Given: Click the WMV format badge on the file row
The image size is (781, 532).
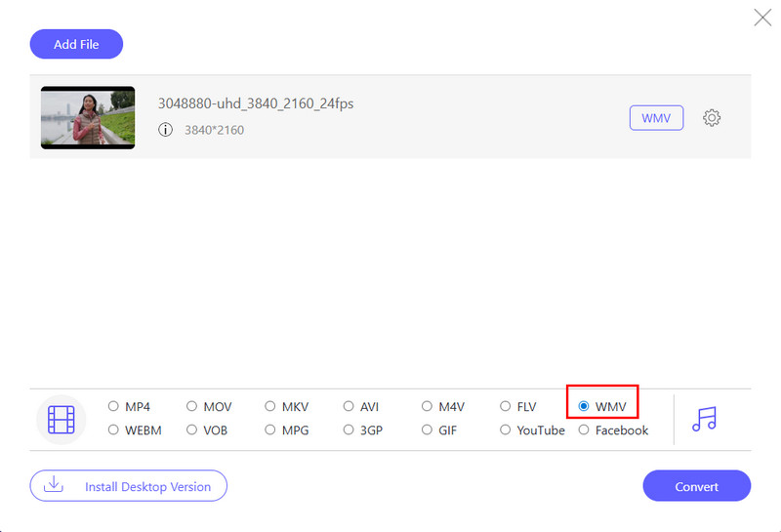Looking at the screenshot, I should tap(656, 118).
